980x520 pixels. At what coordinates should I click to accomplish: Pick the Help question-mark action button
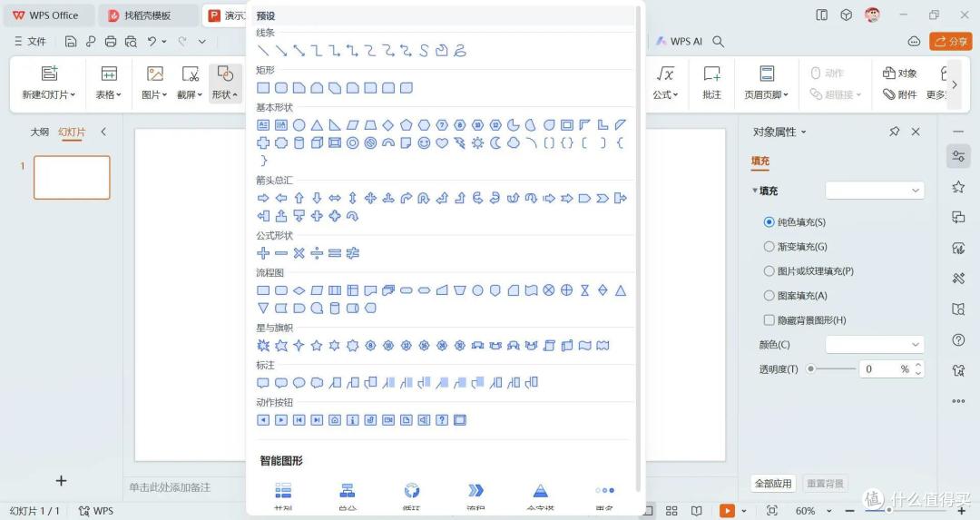point(442,420)
